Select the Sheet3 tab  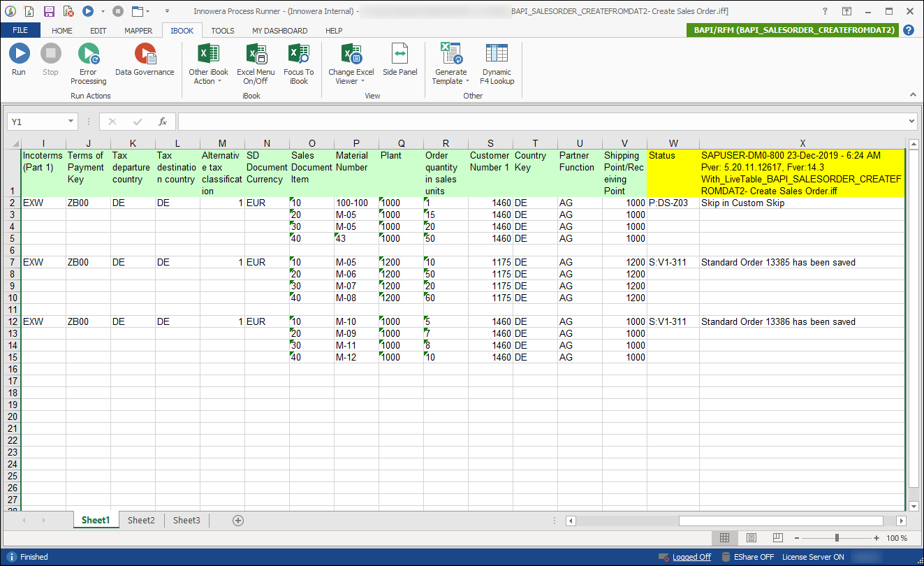(x=186, y=520)
